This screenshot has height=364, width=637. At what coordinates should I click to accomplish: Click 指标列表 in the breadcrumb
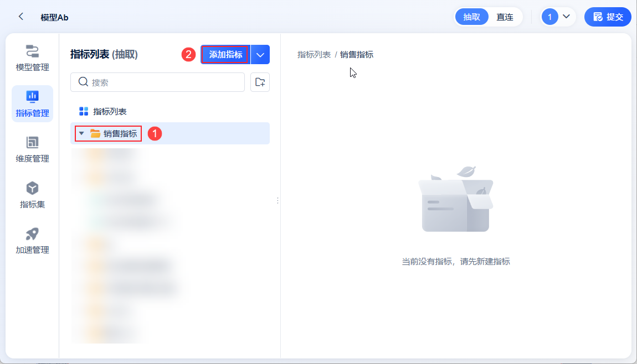coord(314,54)
